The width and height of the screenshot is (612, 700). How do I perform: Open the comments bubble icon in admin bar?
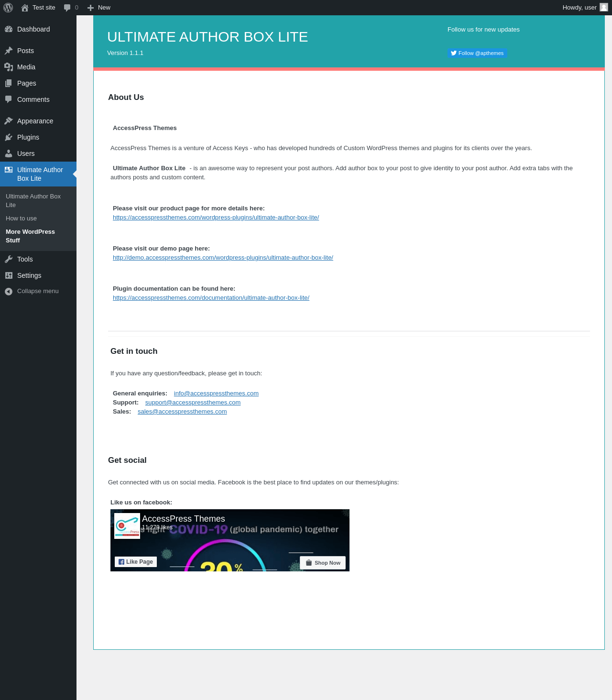[x=67, y=8]
